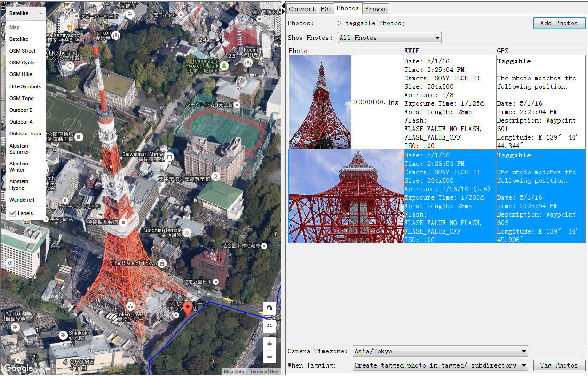The width and height of the screenshot is (588, 376).
Task: Zoom out the map with minus button
Action: [270, 358]
